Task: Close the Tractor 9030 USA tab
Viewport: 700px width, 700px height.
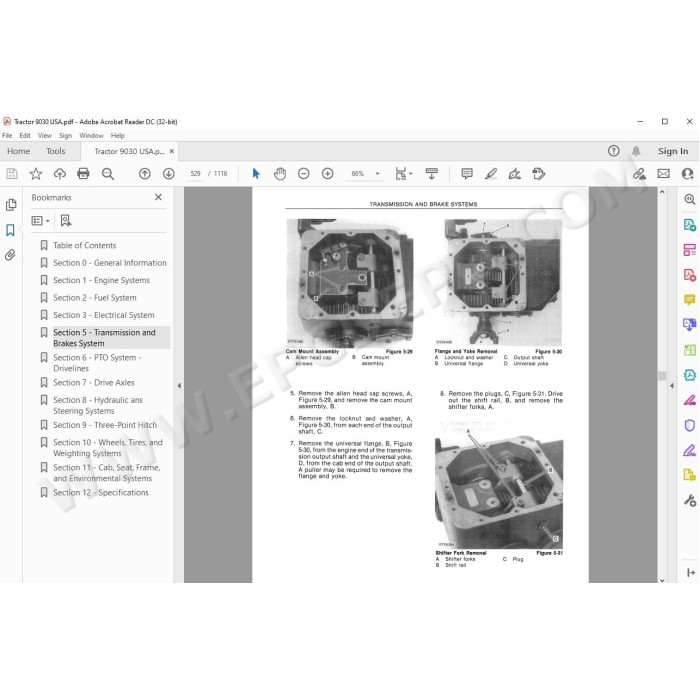Action: click(x=171, y=151)
